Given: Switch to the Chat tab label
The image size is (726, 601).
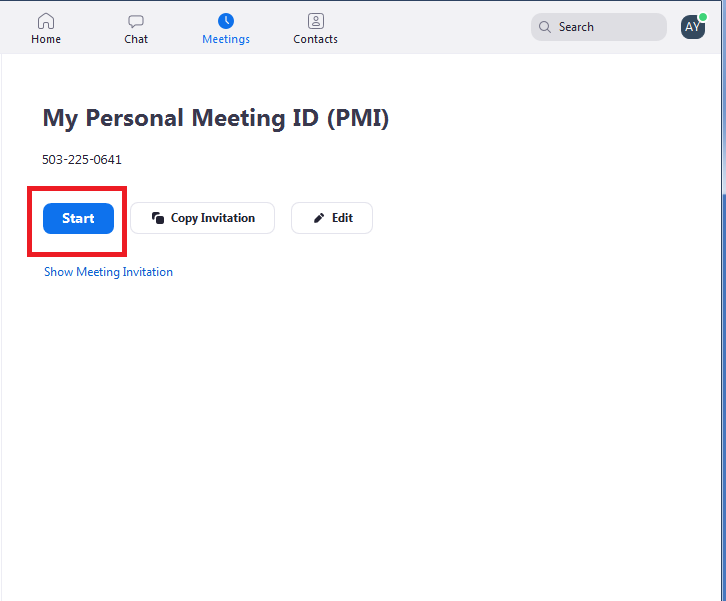Looking at the screenshot, I should coord(136,39).
